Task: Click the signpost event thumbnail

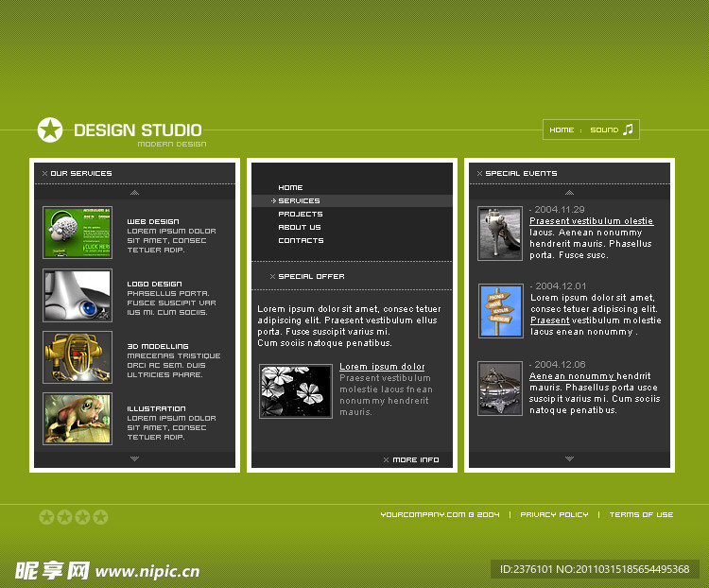Action: tap(500, 311)
